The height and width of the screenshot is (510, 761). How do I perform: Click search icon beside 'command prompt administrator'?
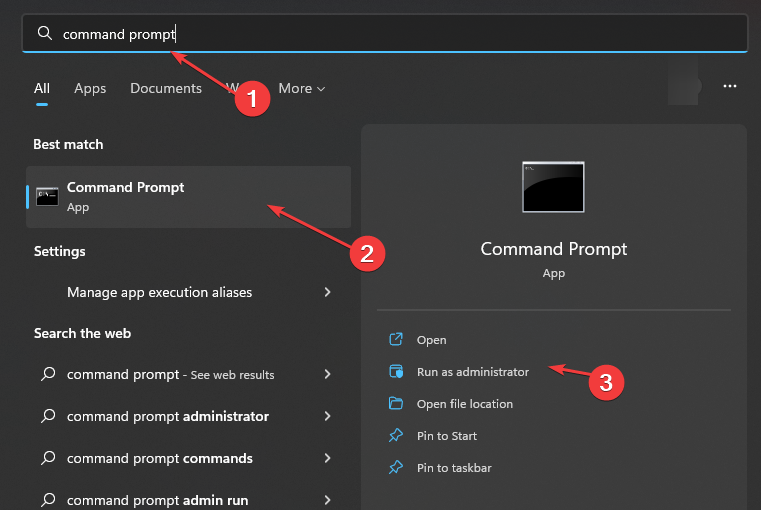pos(48,416)
